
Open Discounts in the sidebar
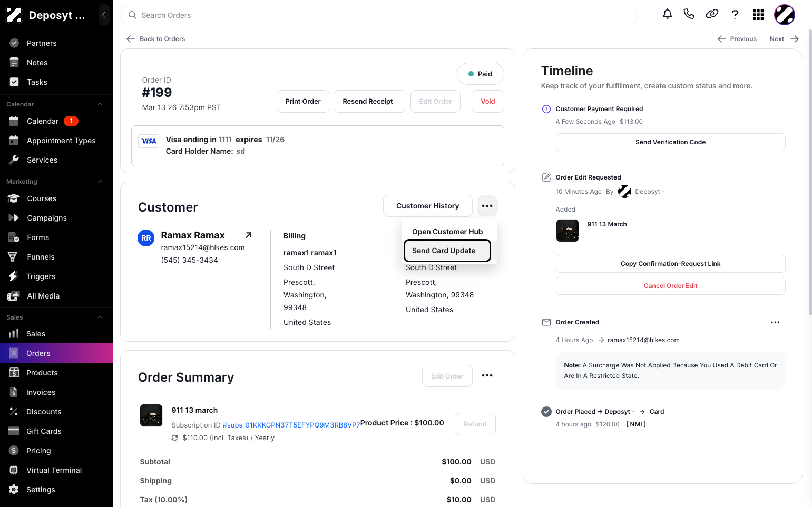click(56, 412)
